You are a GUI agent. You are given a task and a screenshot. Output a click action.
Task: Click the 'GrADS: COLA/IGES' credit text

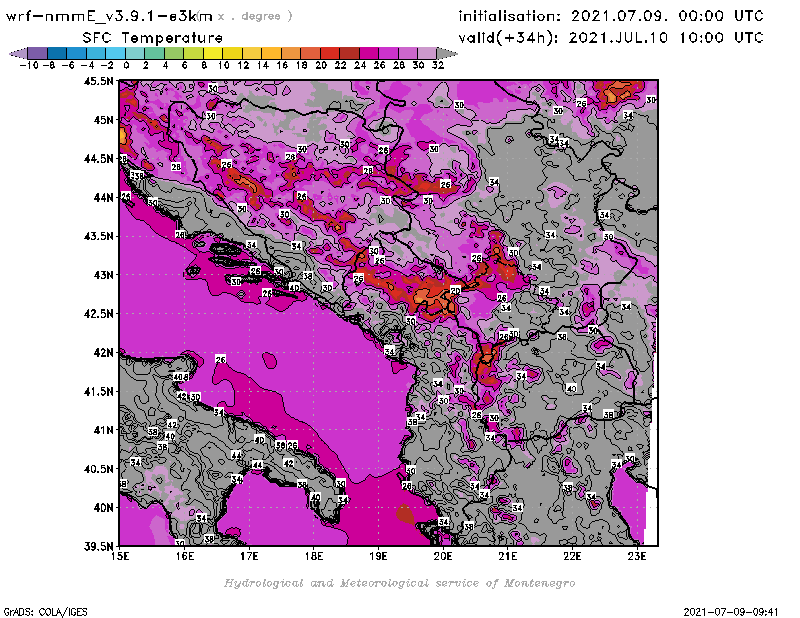(x=45, y=612)
